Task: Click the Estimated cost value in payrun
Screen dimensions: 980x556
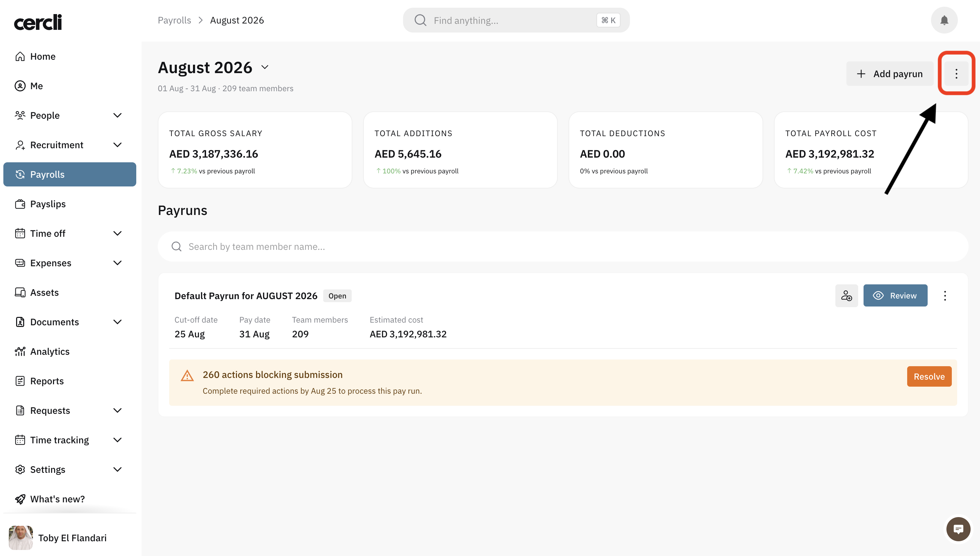Action: (408, 334)
